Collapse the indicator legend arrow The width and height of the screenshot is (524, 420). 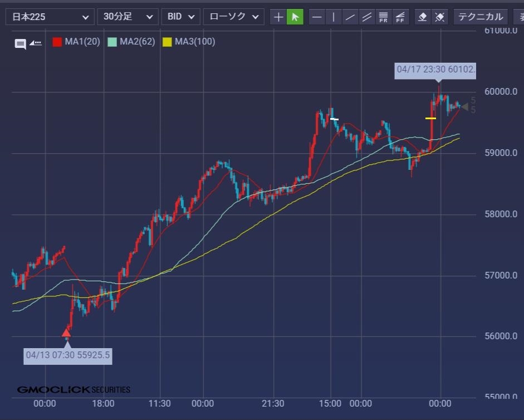coord(36,43)
